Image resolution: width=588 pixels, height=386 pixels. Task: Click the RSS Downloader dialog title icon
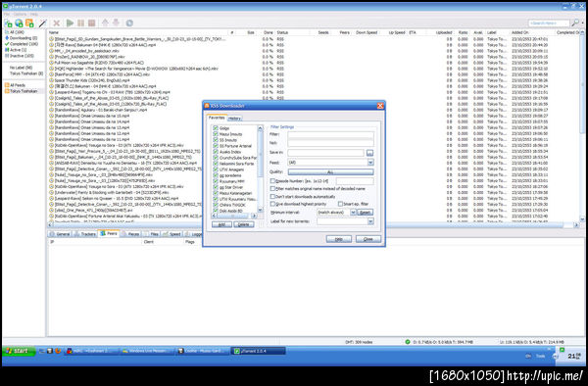coord(207,106)
